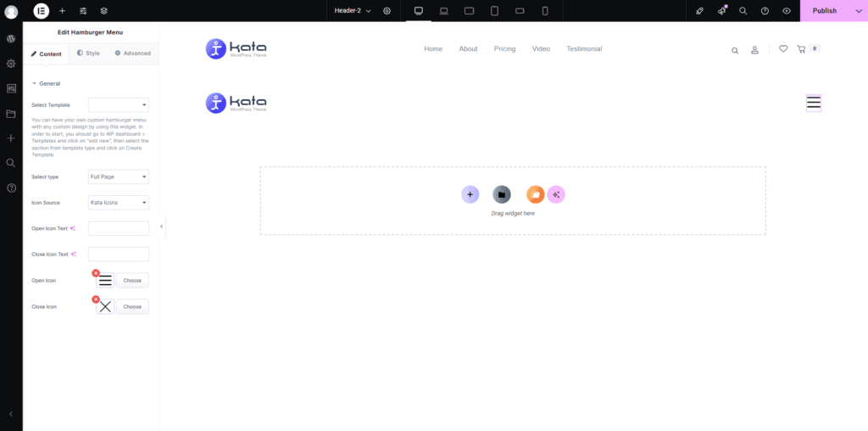Screen dimensions: 868x431
Task: Open page settings gear beside Header-2
Action: (387, 10)
